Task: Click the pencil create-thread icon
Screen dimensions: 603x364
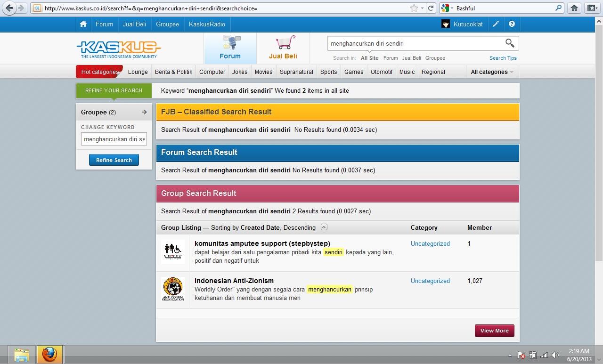Action: coord(496,24)
